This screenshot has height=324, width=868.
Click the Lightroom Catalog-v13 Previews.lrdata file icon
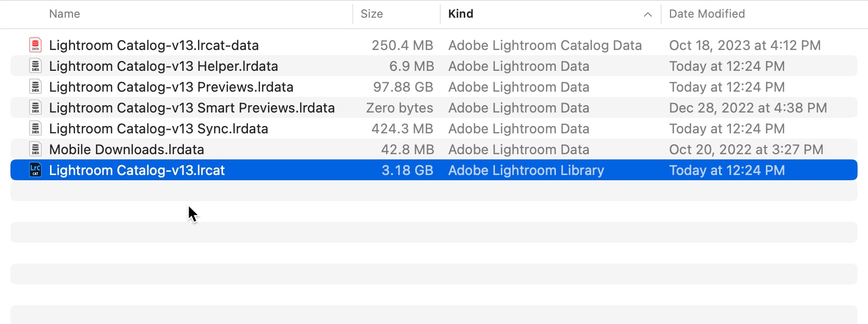click(x=35, y=87)
